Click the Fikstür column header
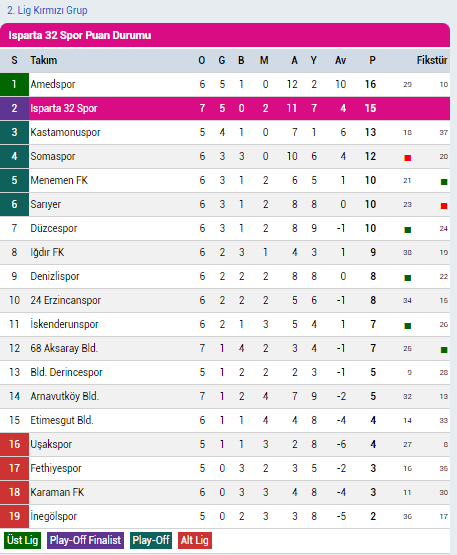The height and width of the screenshot is (555, 457). click(432, 61)
